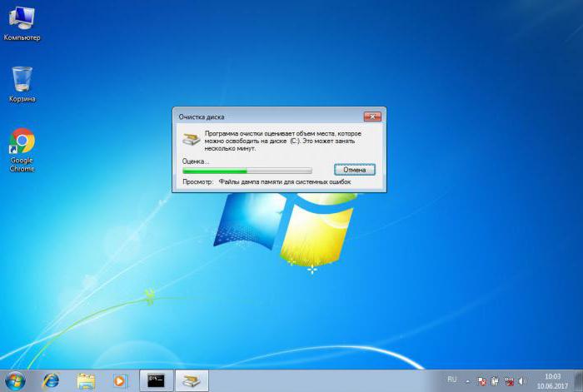583x392 pixels.
Task: Click text Файлы дампа памяти для системных ошибок
Action: pyautogui.click(x=285, y=181)
